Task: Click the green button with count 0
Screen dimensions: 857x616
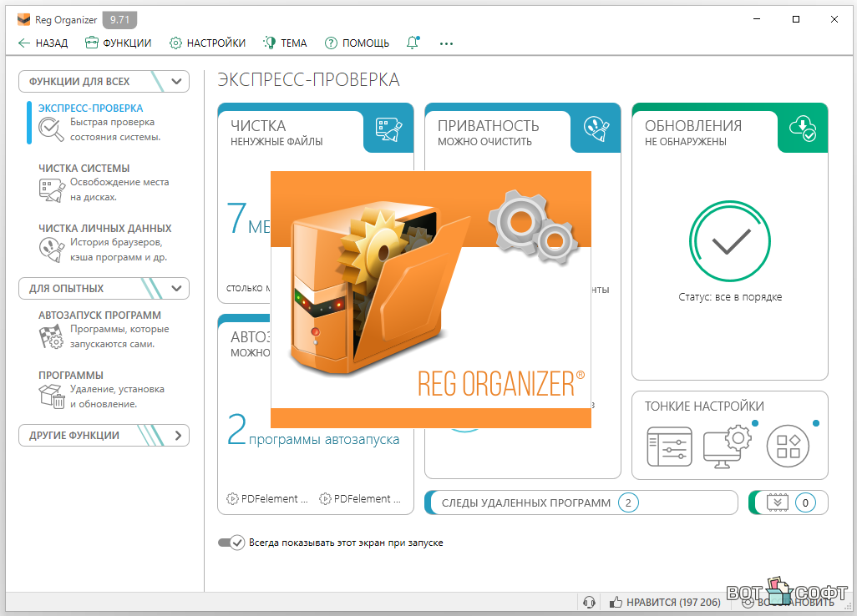Action: tap(789, 503)
